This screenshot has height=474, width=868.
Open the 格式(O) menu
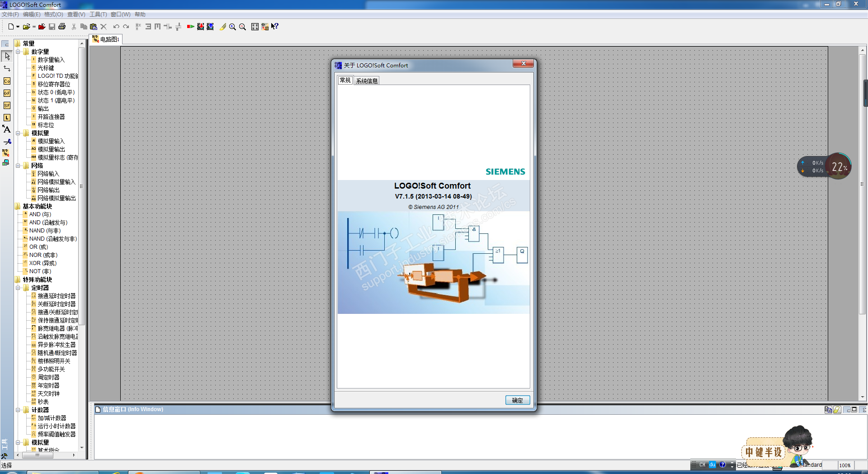[54, 14]
